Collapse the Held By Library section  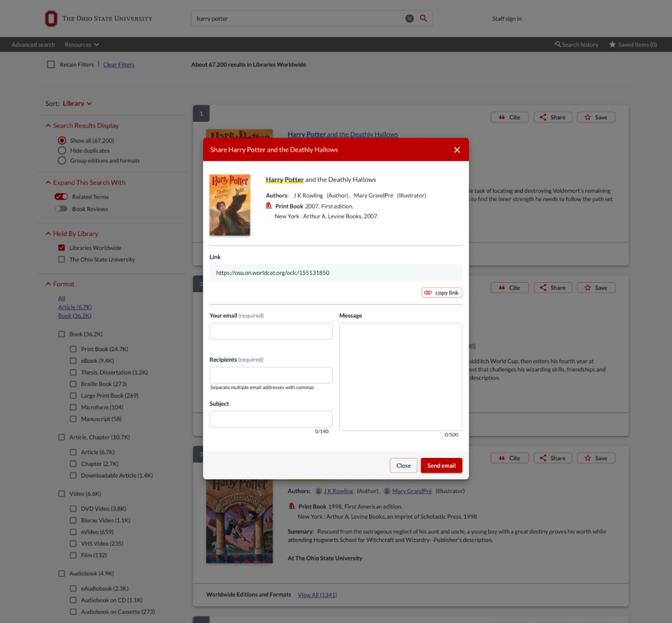72,234
